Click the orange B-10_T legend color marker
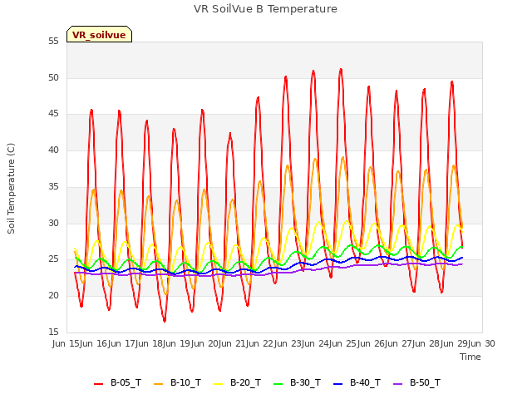The image size is (532, 399). click(159, 384)
